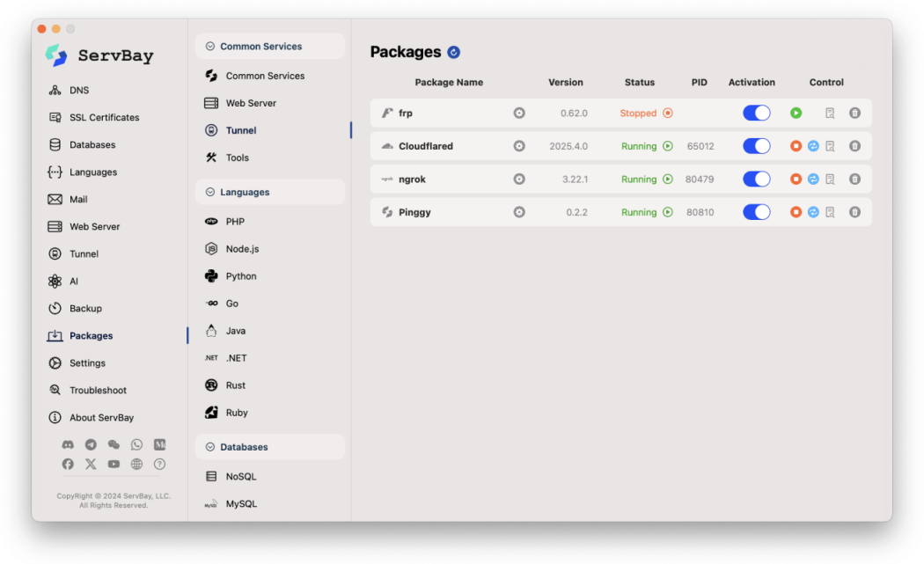Image resolution: width=924 pixels, height=564 pixels.
Task: Open the Medium icon in sidebar footer
Action: 159,444
